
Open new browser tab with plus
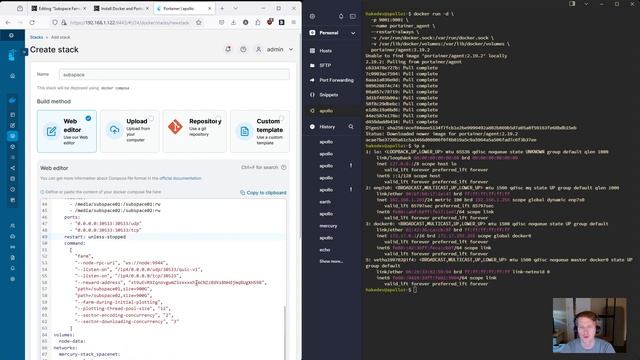tap(222, 8)
